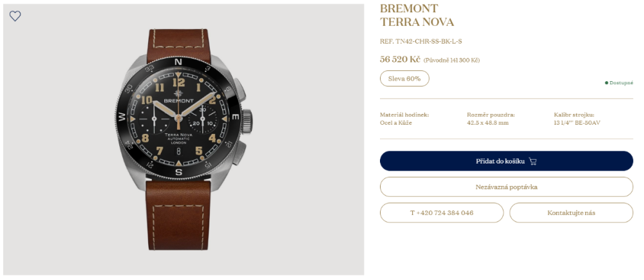The width and height of the screenshot is (644, 280).
Task: Click the TERRA NOVA model title
Action: [x=417, y=22]
